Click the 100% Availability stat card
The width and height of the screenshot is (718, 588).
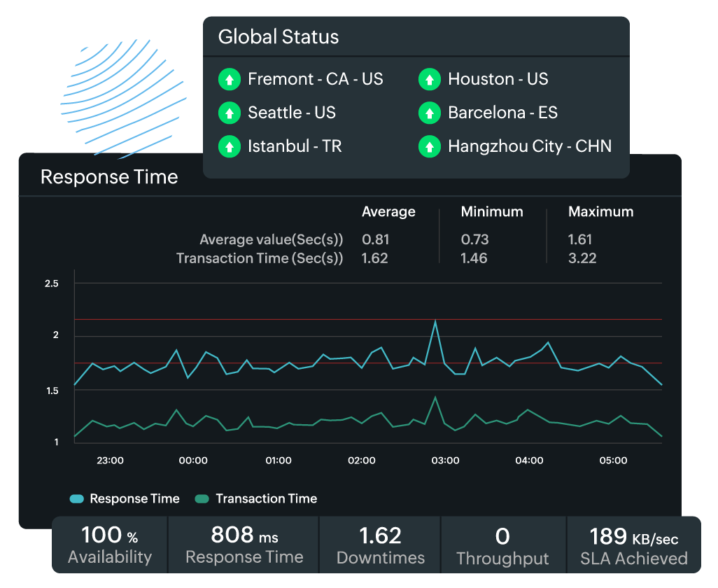(109, 544)
